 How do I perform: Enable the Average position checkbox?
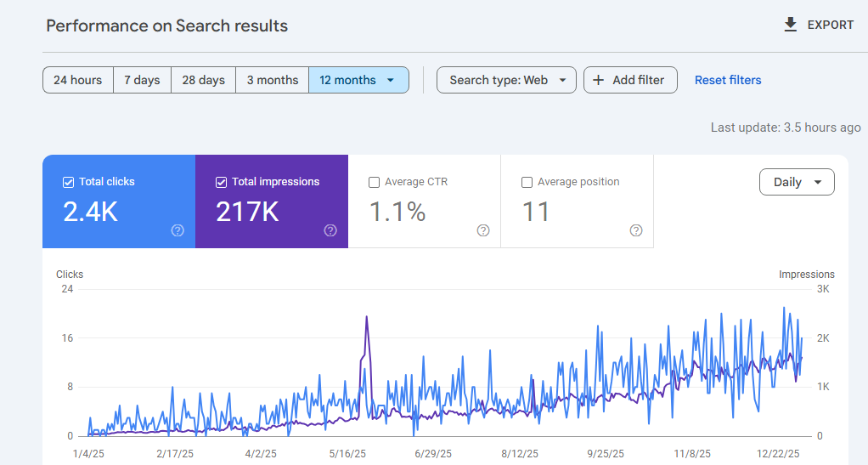(527, 182)
